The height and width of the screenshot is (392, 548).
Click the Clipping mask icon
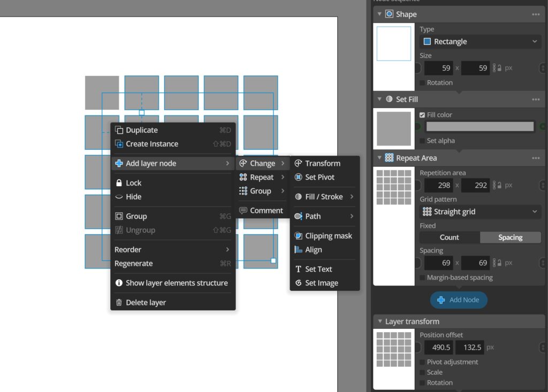click(299, 236)
